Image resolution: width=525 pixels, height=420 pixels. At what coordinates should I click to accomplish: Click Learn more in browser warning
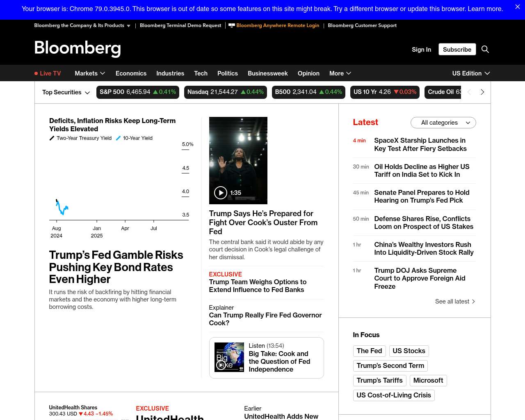[485, 9]
